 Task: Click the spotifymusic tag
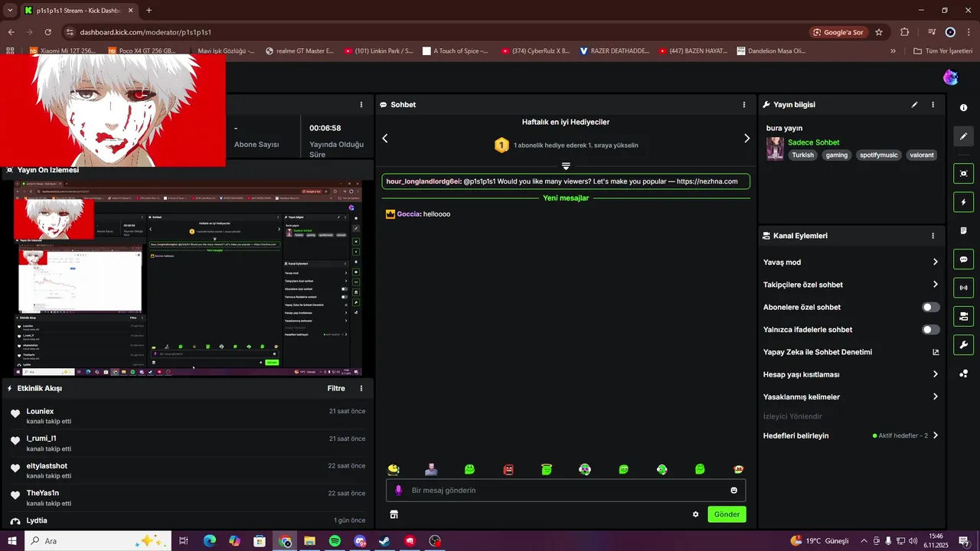click(x=878, y=155)
